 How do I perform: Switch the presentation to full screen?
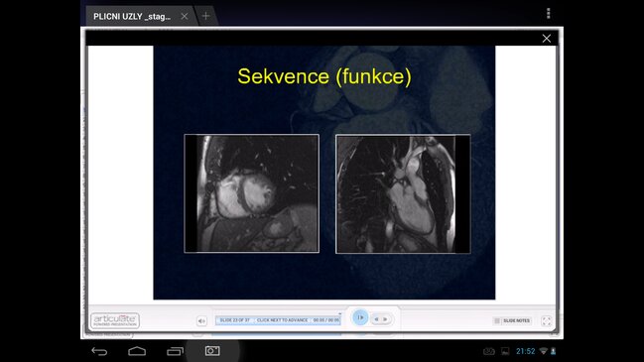[546, 321]
